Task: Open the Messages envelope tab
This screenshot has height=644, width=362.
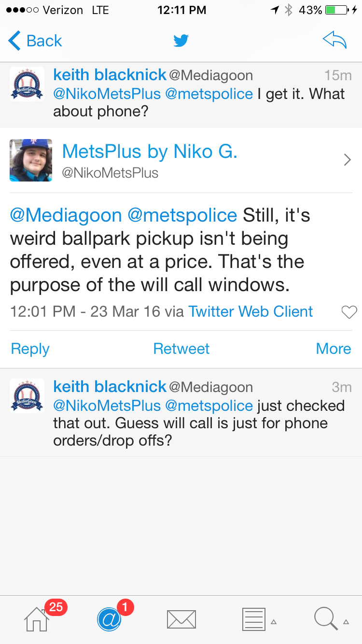Action: (x=181, y=619)
